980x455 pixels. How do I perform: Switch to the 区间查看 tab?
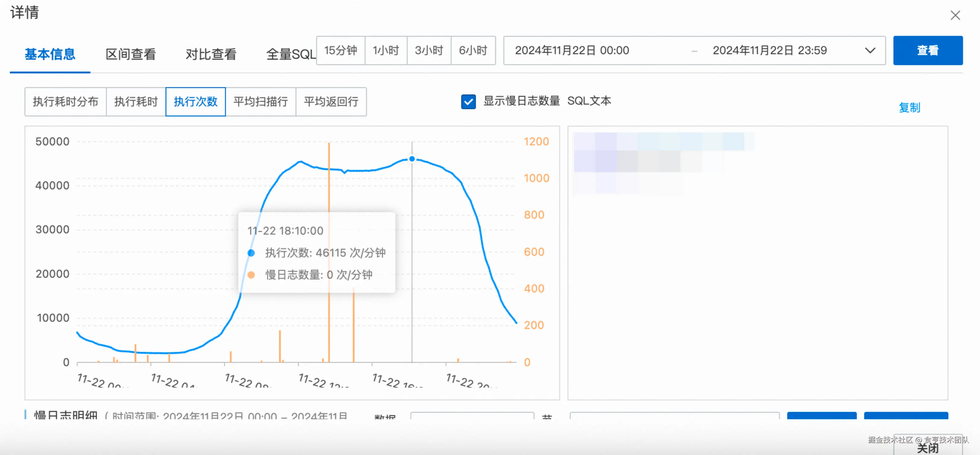(131, 54)
